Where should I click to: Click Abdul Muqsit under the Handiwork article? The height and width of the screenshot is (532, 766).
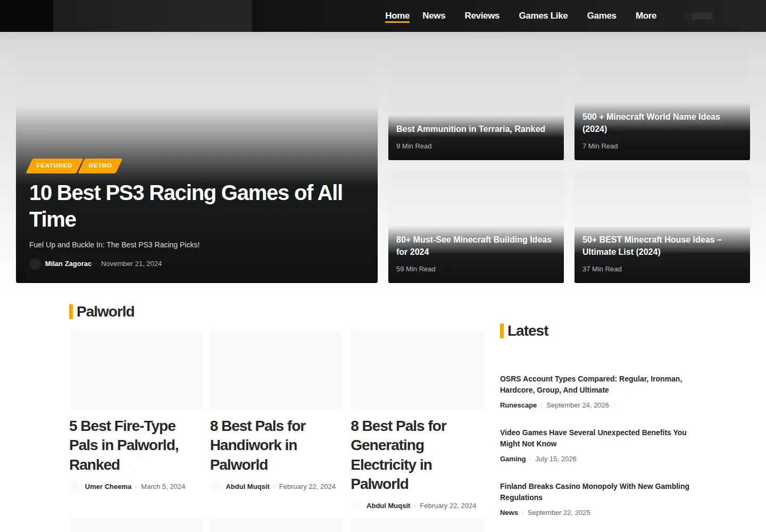coord(247,487)
